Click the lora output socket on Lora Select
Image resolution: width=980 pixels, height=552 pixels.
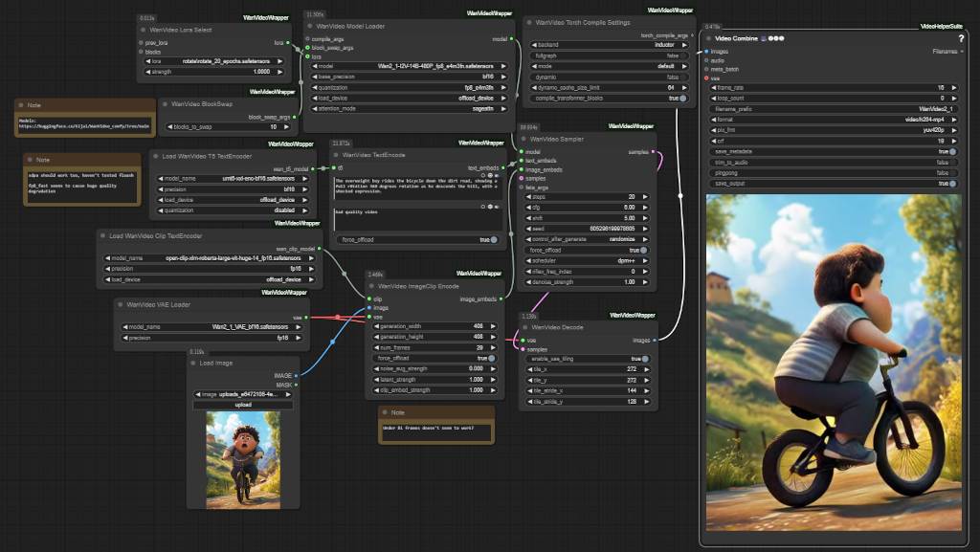pyautogui.click(x=288, y=43)
